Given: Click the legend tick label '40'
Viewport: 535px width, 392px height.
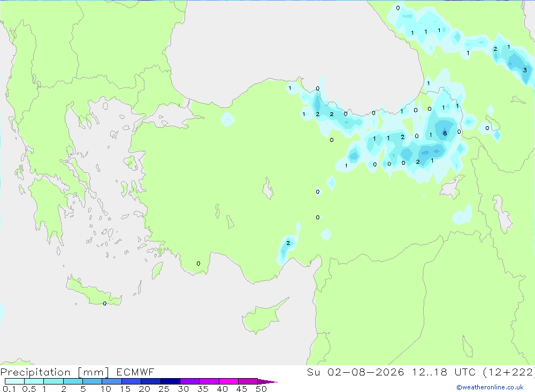Looking at the screenshot, I should click(x=222, y=389).
